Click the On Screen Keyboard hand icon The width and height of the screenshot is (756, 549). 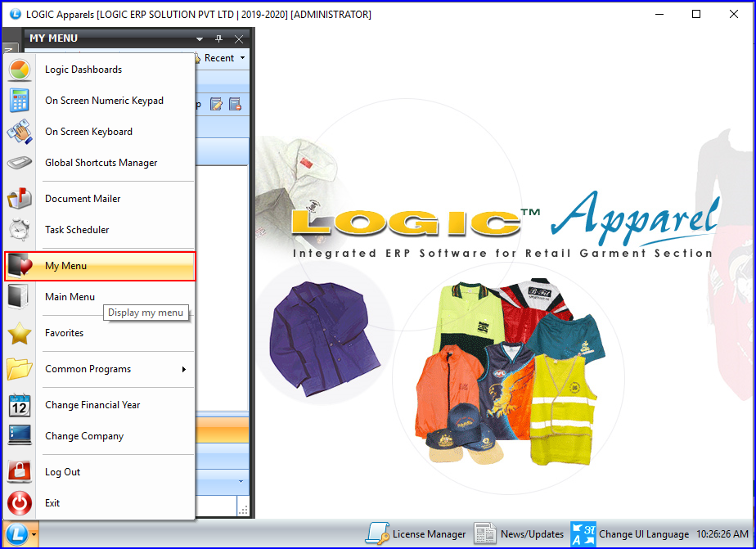pyautogui.click(x=20, y=132)
